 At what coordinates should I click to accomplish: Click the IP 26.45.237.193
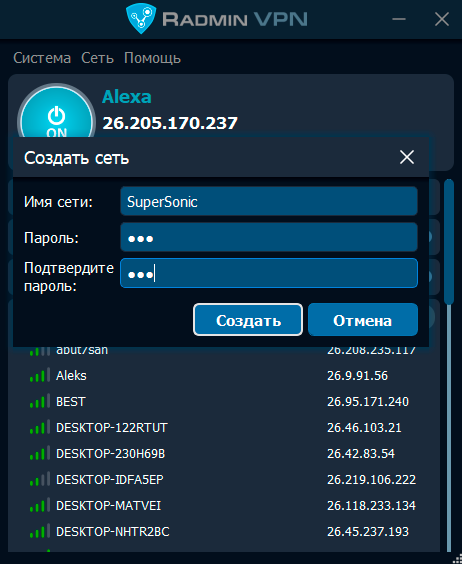pyautogui.click(x=368, y=532)
